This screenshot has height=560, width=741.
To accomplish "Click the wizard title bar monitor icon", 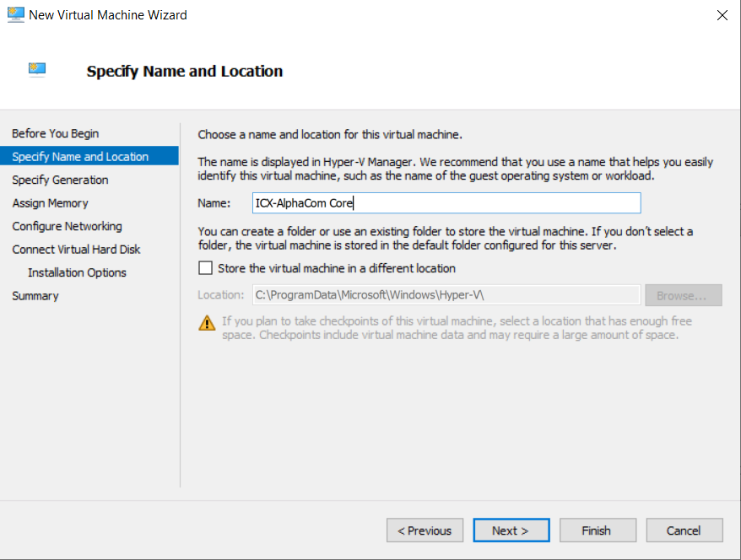I will click(15, 14).
